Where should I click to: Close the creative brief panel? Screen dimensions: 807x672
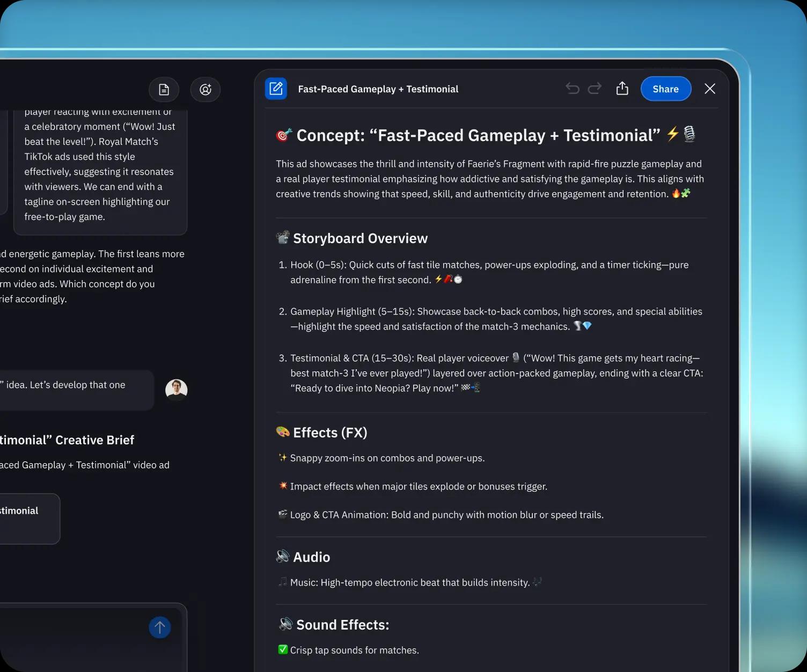(710, 89)
